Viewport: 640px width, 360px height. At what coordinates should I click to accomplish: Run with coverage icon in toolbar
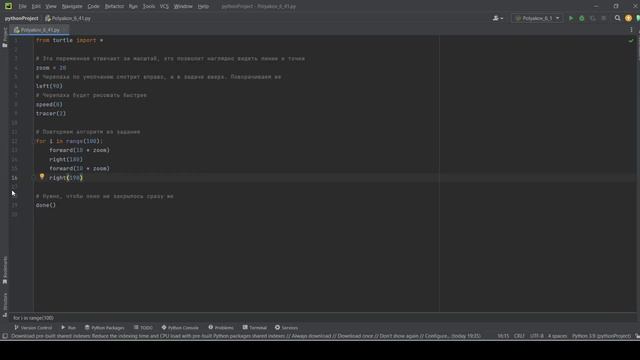593,18
